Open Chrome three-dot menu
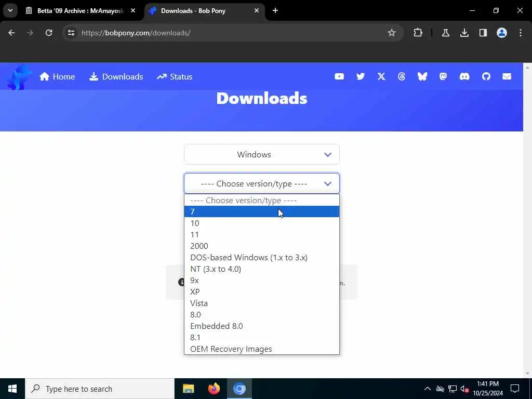The width and height of the screenshot is (532, 399). coord(521,33)
